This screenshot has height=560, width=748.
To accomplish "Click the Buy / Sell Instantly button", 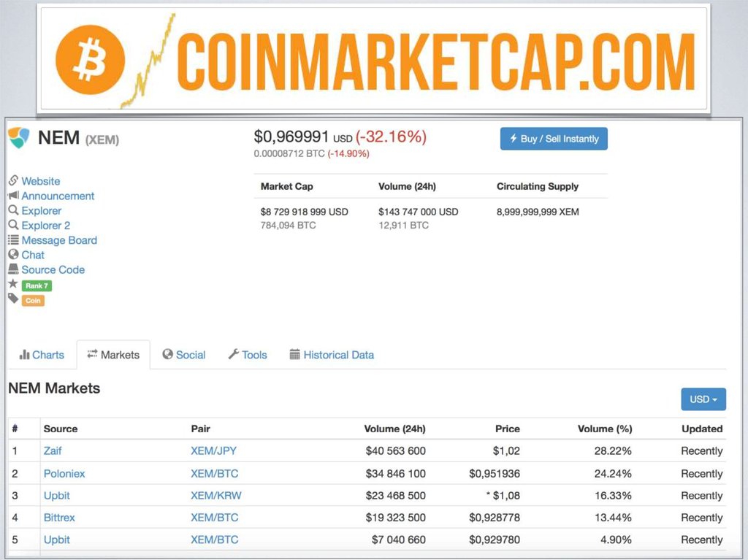I will pos(554,139).
